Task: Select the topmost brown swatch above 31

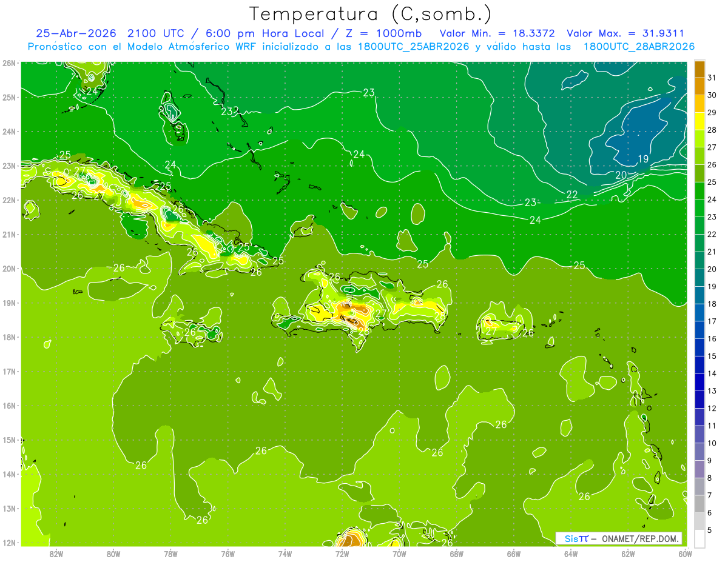Action: coord(699,69)
